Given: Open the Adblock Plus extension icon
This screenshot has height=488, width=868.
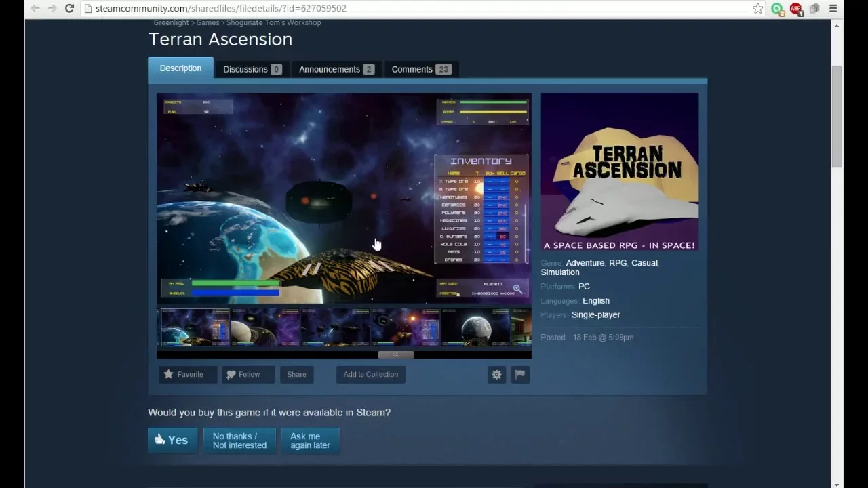Looking at the screenshot, I should pos(796,9).
